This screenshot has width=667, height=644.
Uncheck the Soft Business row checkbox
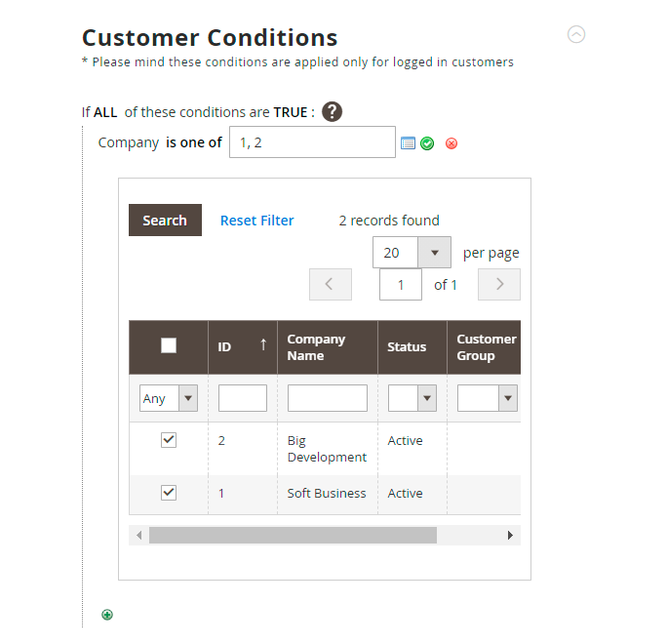click(169, 493)
